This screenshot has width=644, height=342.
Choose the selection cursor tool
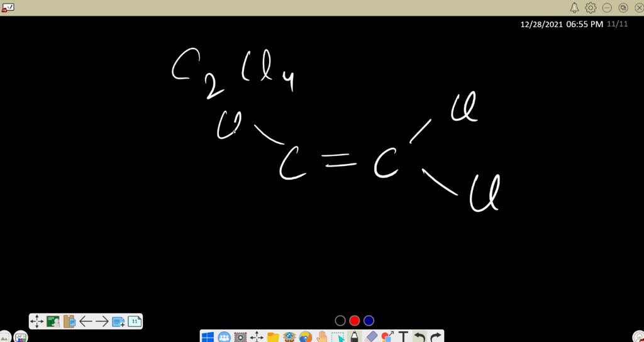pos(338,337)
